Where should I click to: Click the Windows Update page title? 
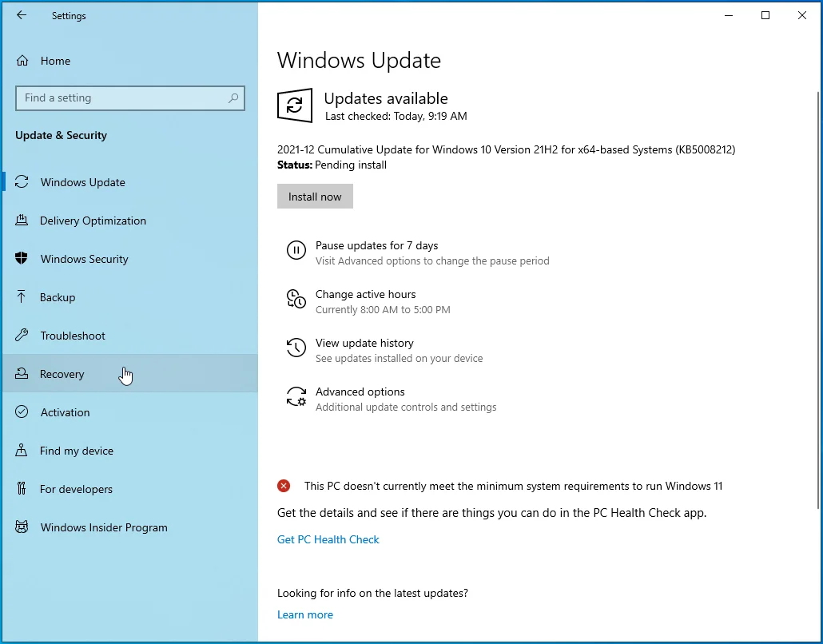coord(359,61)
